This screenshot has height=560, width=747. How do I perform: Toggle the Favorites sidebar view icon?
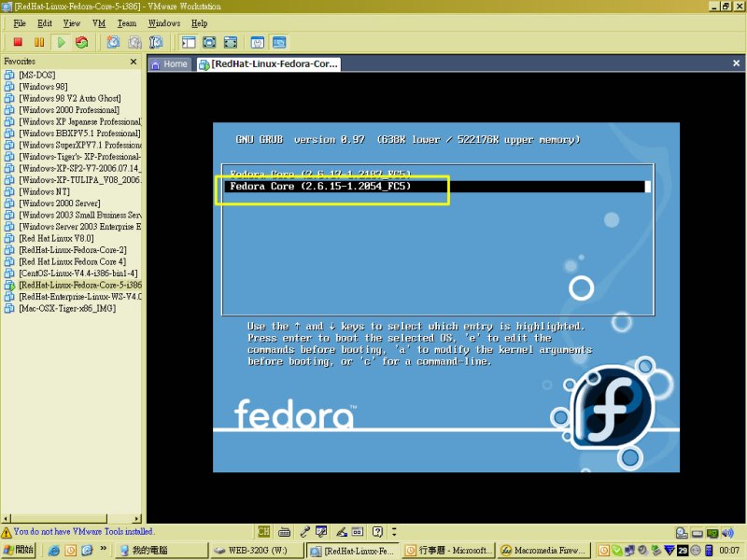point(188,42)
